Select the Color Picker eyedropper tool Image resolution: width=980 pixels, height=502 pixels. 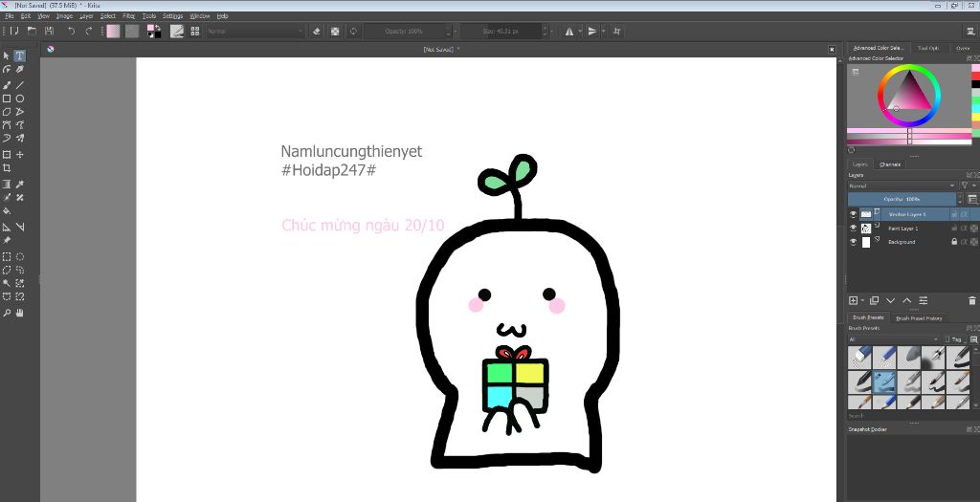(x=20, y=185)
